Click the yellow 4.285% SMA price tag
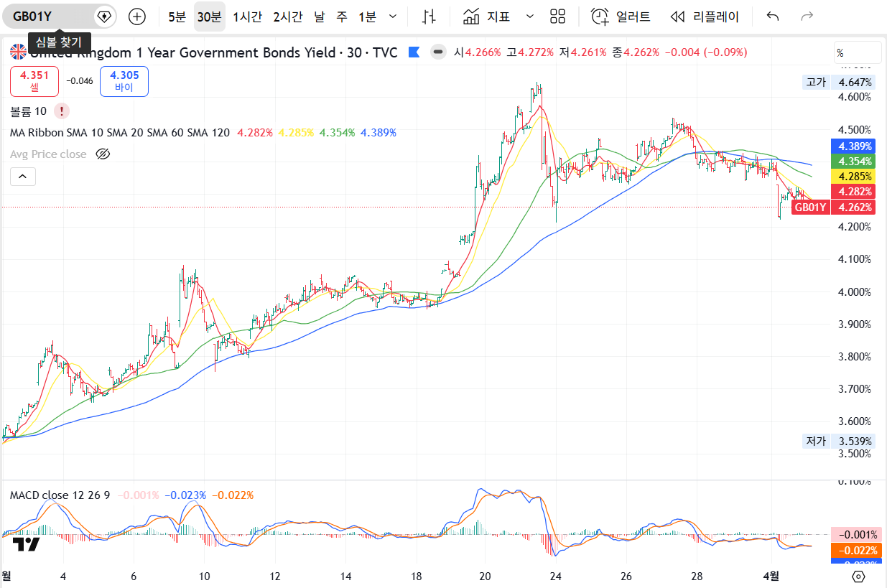 853,176
